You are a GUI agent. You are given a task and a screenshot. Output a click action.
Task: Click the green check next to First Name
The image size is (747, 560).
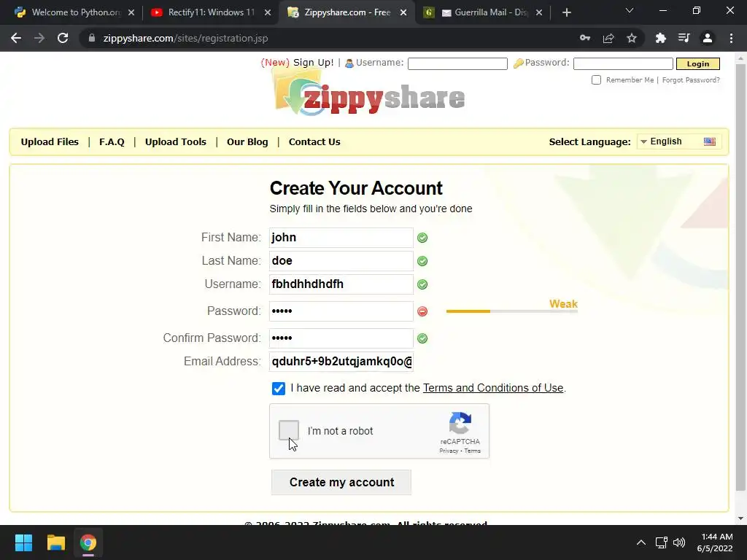pyautogui.click(x=422, y=238)
